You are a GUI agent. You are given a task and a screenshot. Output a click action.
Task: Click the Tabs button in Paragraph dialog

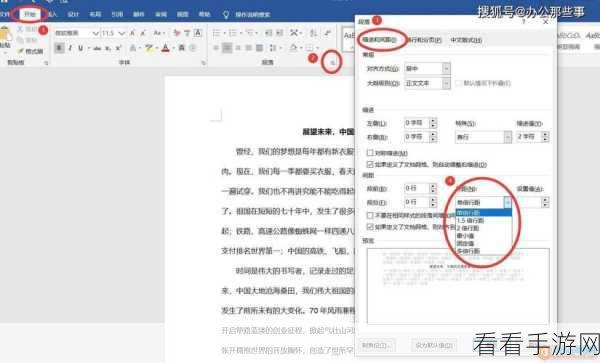(377, 345)
